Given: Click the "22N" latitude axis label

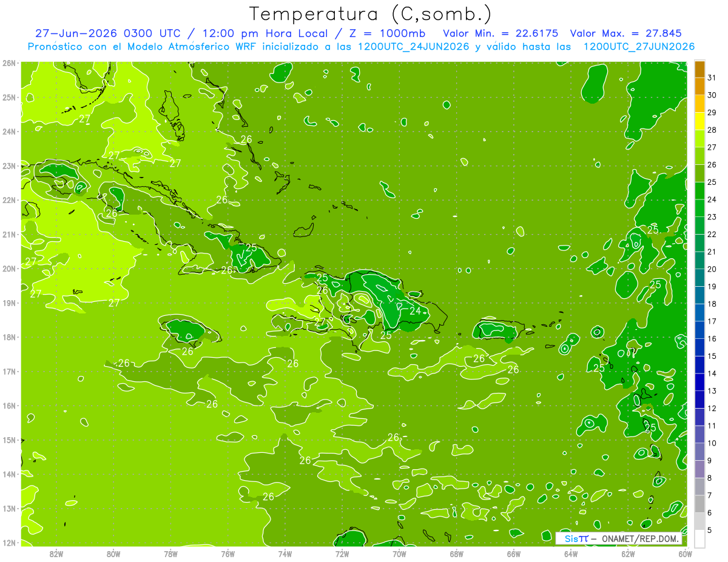Looking at the screenshot, I should click(8, 200).
